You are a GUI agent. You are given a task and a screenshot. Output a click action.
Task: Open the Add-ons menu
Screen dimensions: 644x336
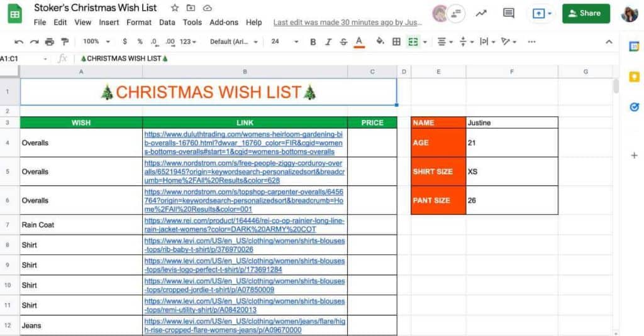[224, 22]
